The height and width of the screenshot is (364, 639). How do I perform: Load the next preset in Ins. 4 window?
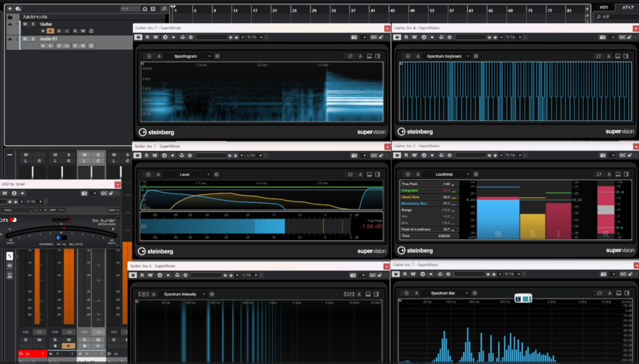click(495, 37)
